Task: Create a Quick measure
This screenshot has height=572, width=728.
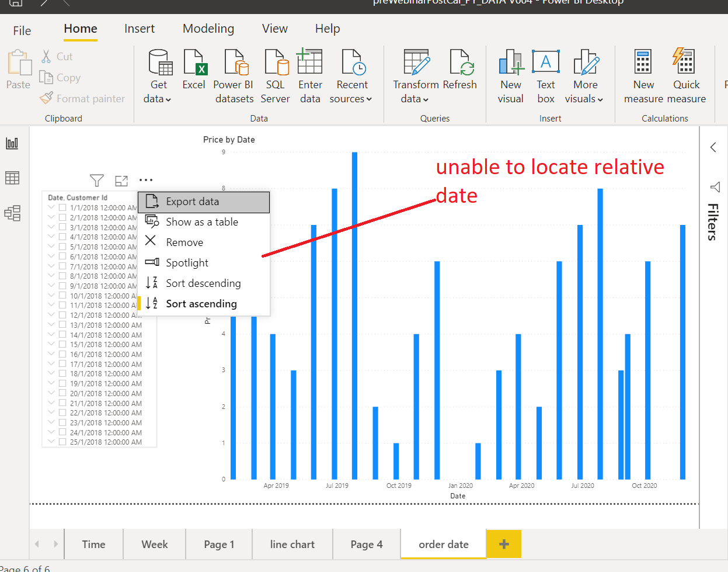Action: (x=686, y=77)
